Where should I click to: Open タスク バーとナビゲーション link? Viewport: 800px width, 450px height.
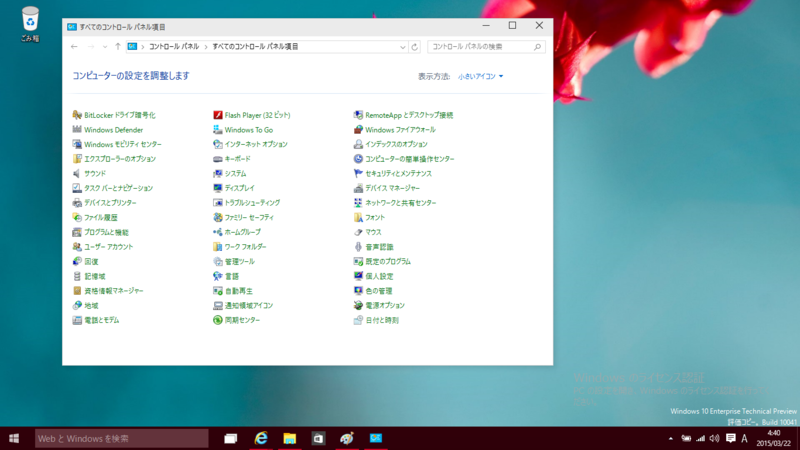point(118,188)
